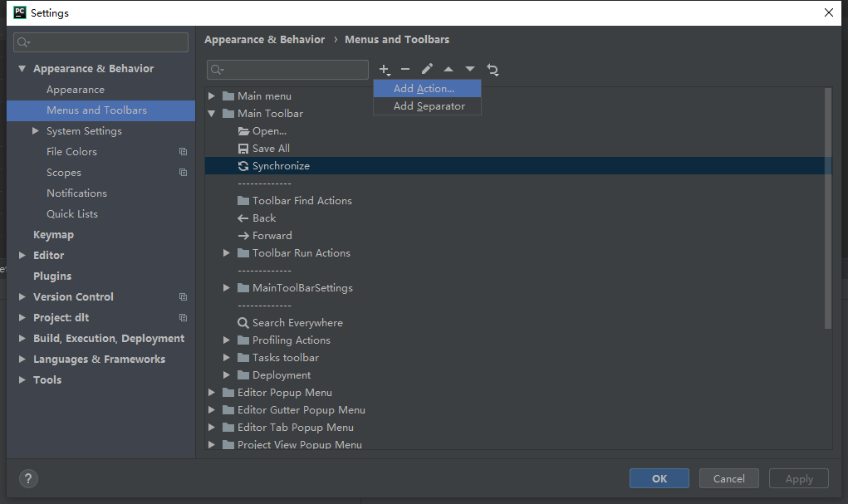Click the minus Remove toolbar icon
The width and height of the screenshot is (848, 504).
(405, 69)
